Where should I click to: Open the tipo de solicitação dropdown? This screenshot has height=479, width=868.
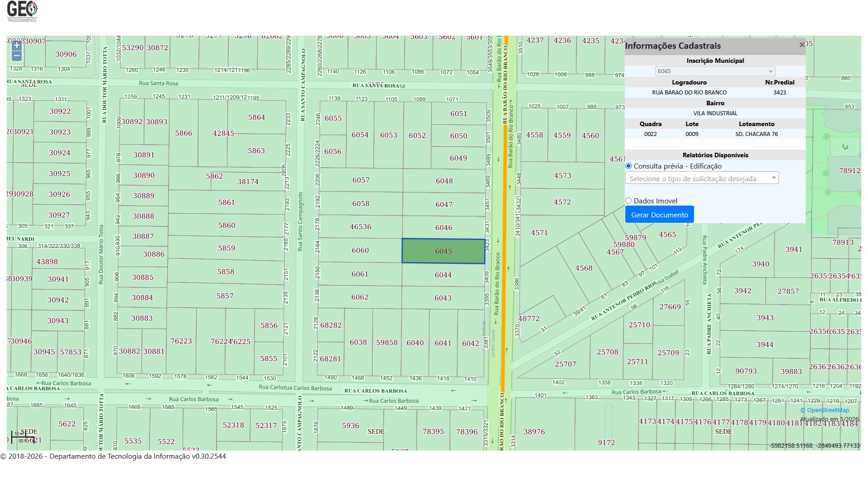(702, 178)
